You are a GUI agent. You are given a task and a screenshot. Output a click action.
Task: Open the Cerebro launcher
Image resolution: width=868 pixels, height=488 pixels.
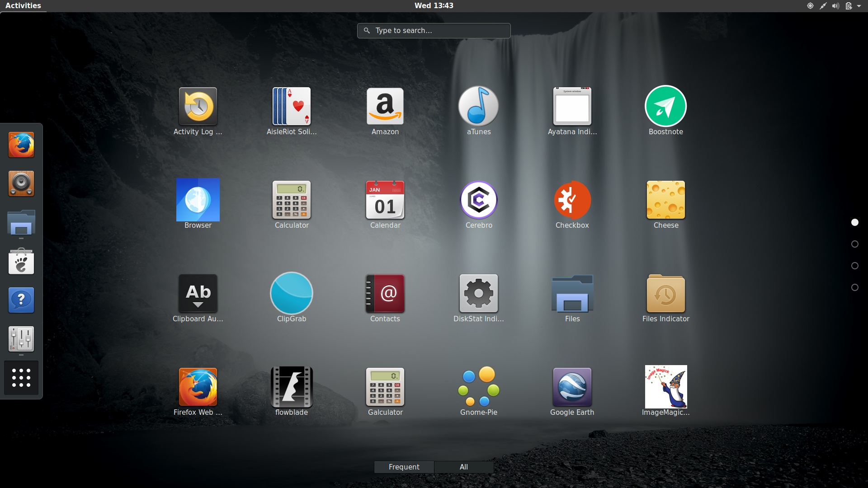point(478,199)
